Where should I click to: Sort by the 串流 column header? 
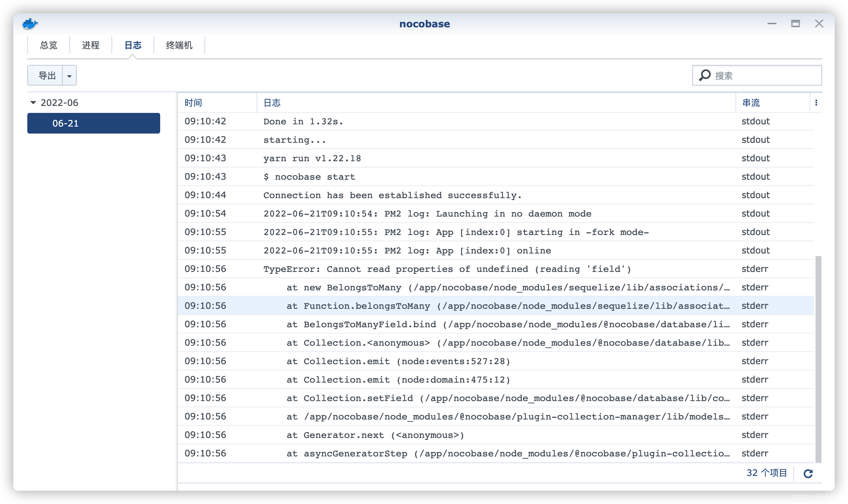pyautogui.click(x=773, y=103)
